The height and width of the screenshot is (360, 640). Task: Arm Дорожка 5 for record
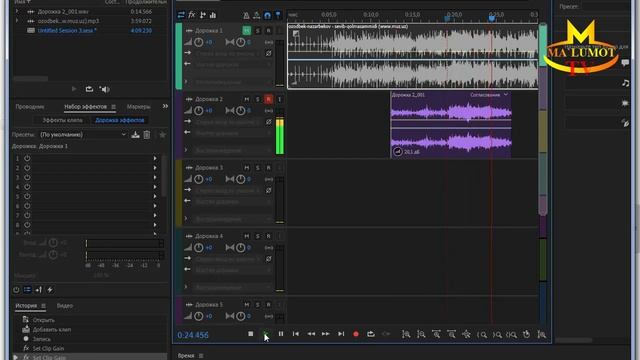pos(268,304)
